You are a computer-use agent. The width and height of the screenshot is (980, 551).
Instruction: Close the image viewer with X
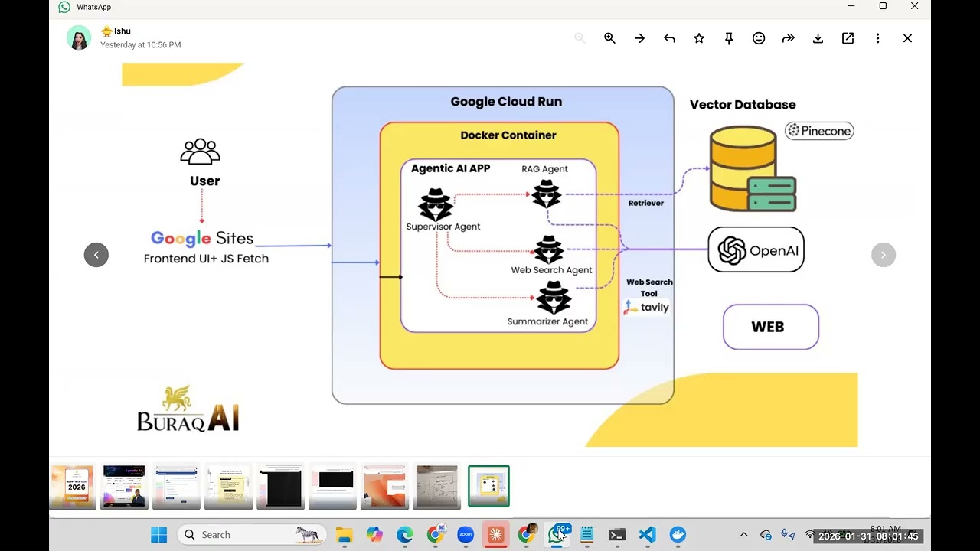pos(907,38)
